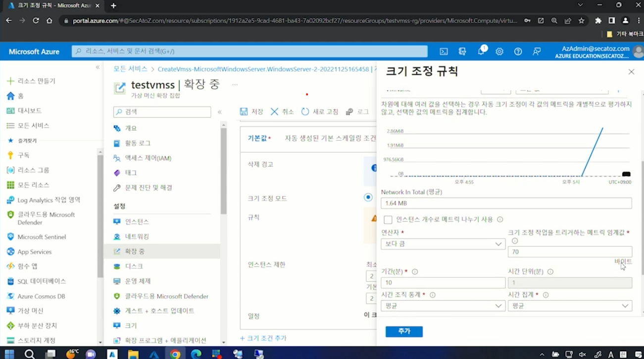Open Azure Cloud Shell icon in header
Screen dimensions: 644x359
tap(444, 51)
